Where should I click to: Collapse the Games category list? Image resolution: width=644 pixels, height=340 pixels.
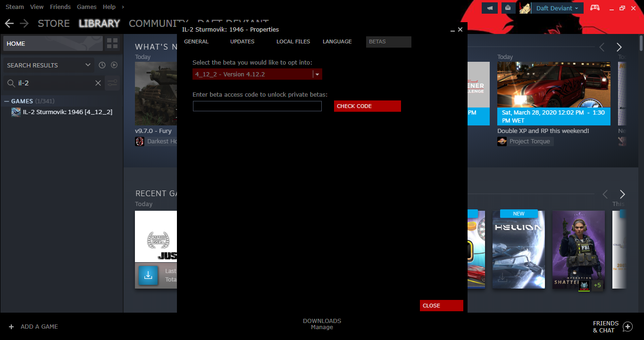pyautogui.click(x=7, y=101)
